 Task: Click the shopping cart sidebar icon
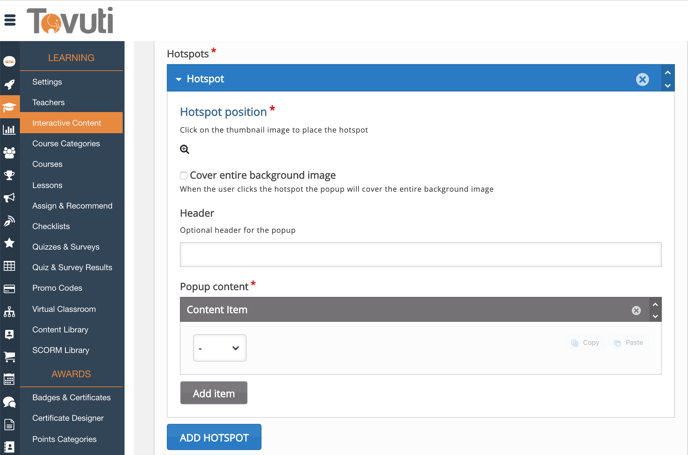(x=9, y=357)
